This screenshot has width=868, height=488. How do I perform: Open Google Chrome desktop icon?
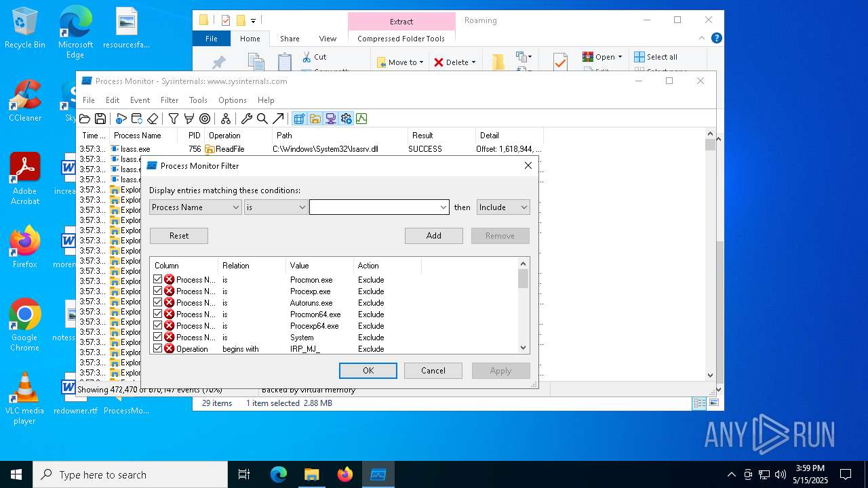click(25, 325)
